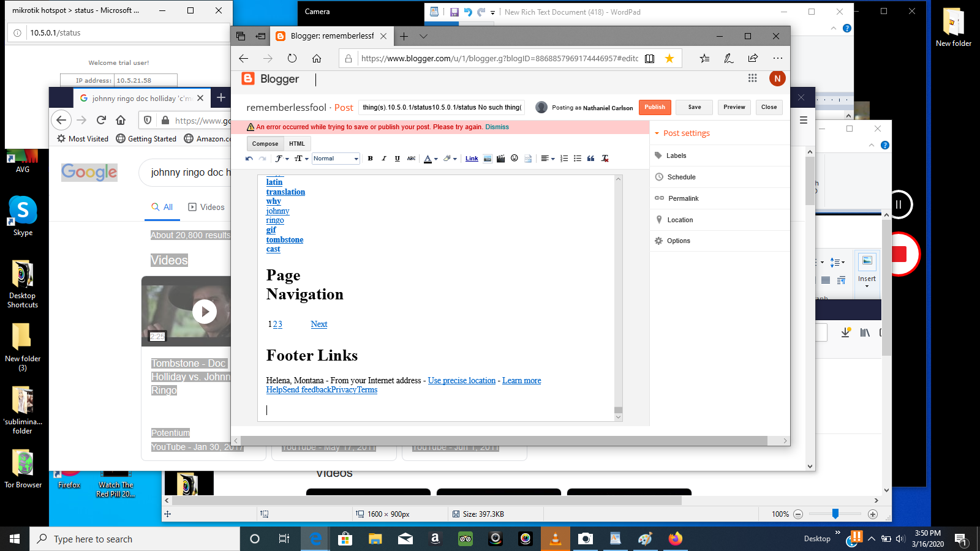Apply quote formatting icon
The height and width of the screenshot is (551, 980).
[591, 159]
